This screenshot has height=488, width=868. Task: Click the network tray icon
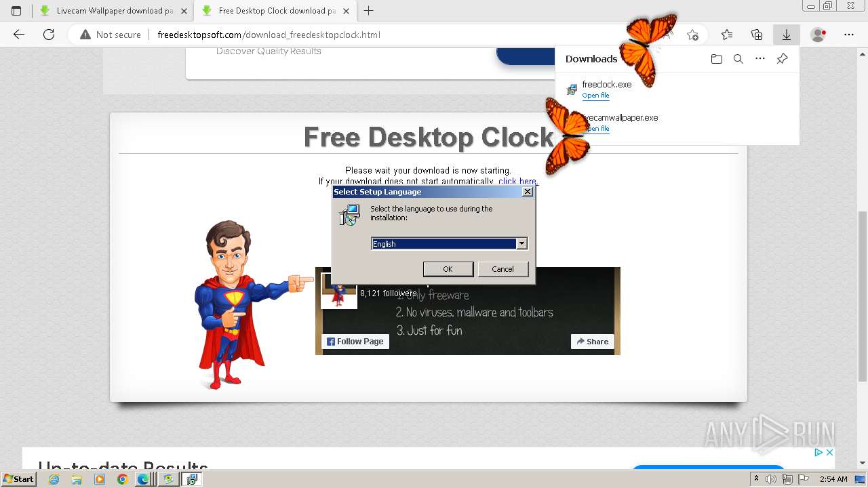[x=787, y=479]
